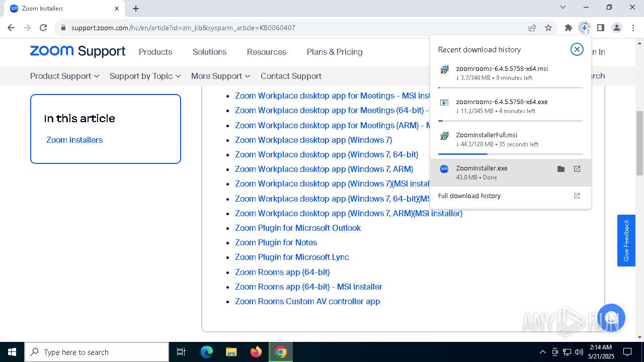
Task: Bookmark this page with star icon
Action: (548, 28)
